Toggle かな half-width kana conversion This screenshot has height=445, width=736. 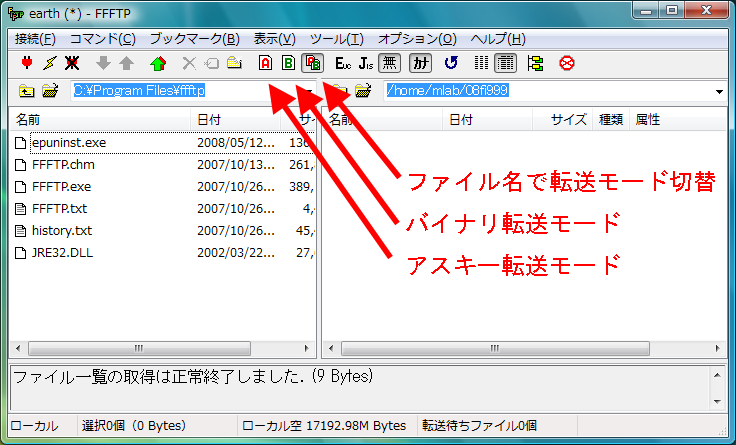pyautogui.click(x=420, y=63)
